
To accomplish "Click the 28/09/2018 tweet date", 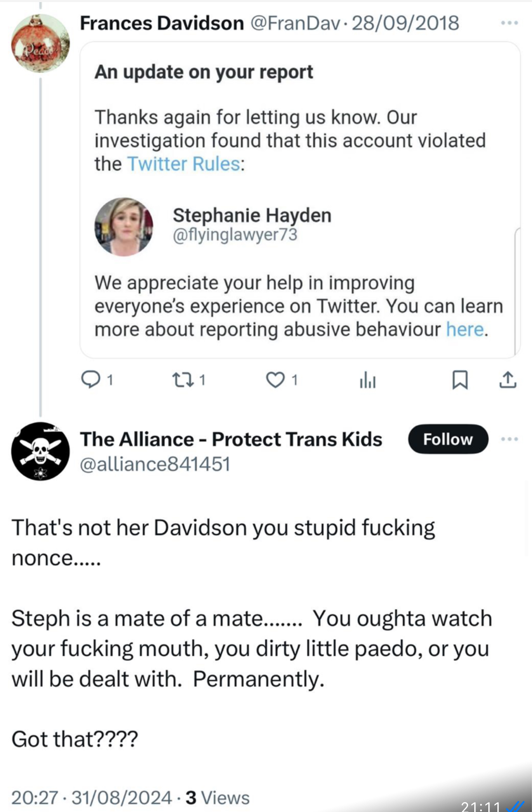I will coord(405,23).
